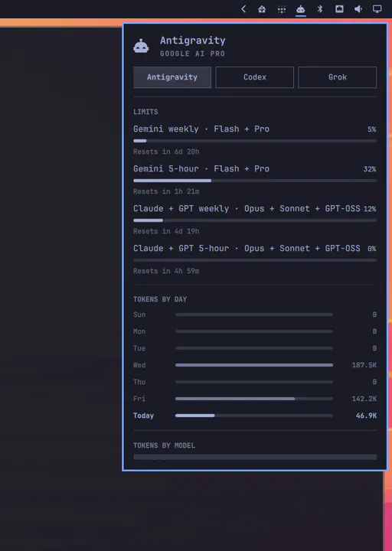Click the 'Wed' row label
Image resolution: width=392 pixels, height=551 pixels.
point(139,365)
